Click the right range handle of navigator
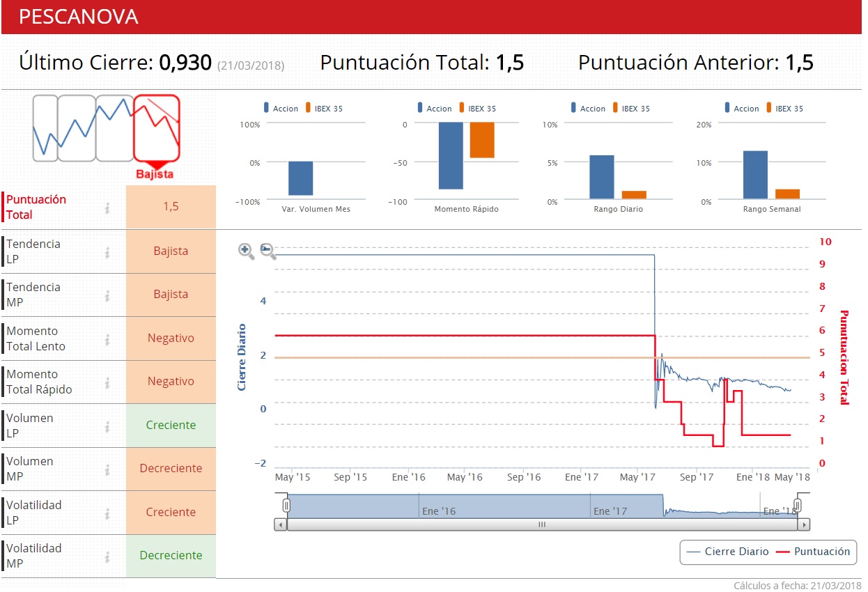Screen dimensions: 868x592 (x=798, y=505)
